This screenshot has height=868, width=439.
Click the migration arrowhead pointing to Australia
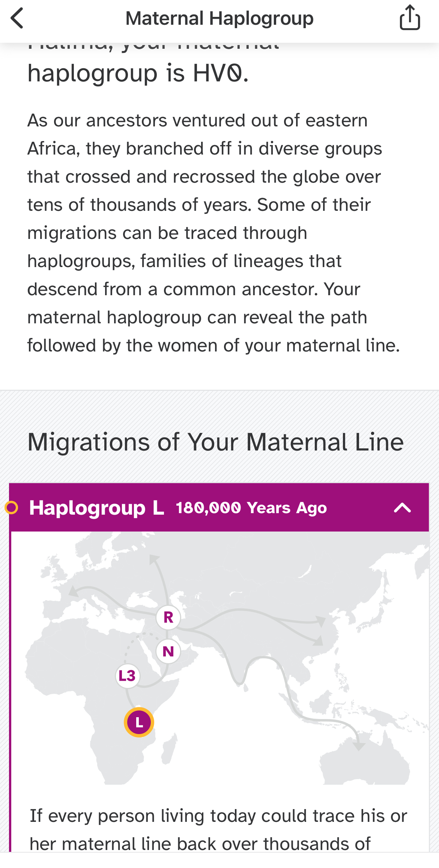point(359,745)
